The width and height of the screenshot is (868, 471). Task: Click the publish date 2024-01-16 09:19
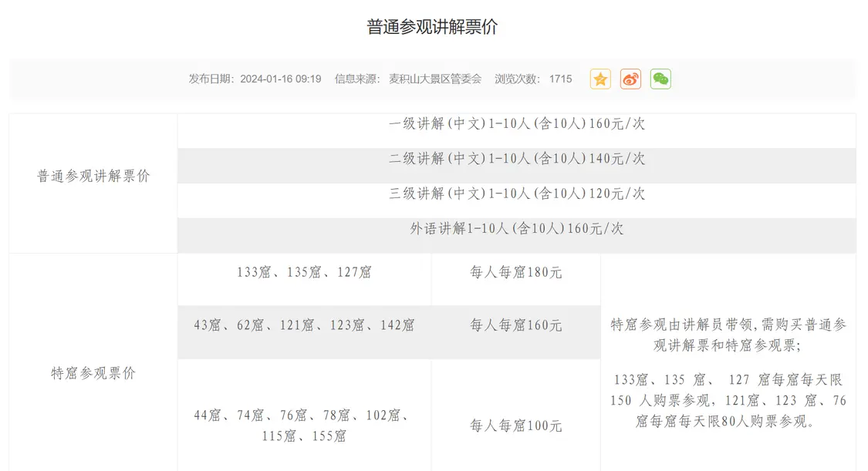click(281, 79)
